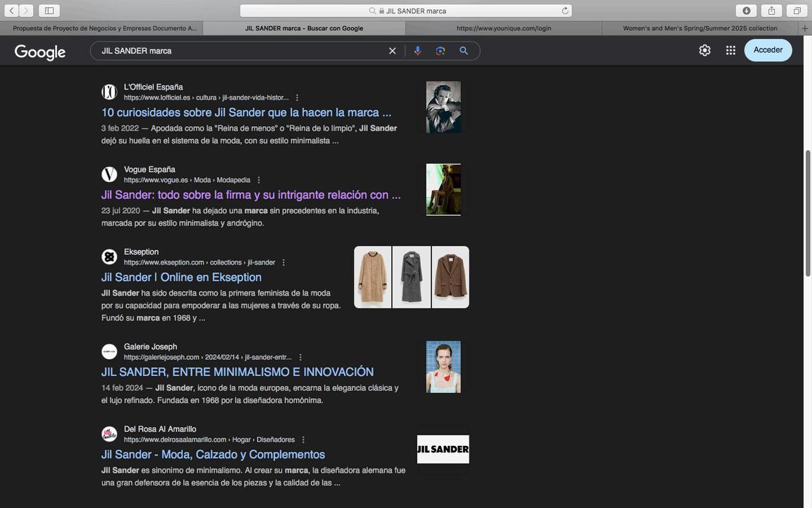Screen dimensions: 812x508
Task: Go back with Safari's back arrow
Action: pyautogui.click(x=11, y=11)
